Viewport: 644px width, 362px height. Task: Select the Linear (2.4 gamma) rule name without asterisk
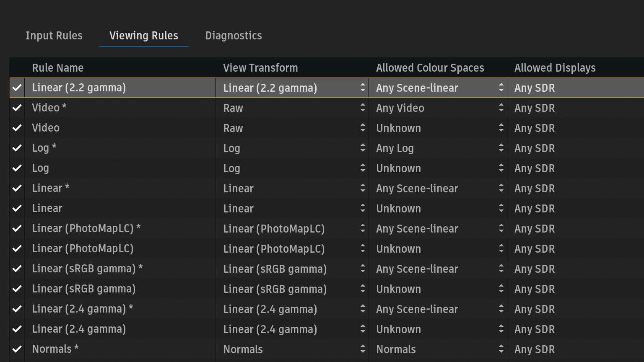tap(79, 329)
